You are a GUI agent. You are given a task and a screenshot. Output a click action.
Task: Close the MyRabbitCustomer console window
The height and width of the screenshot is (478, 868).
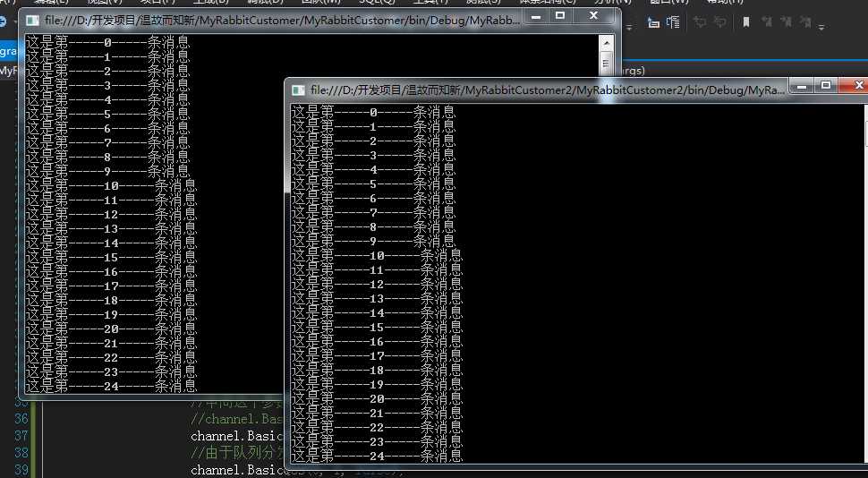coord(594,16)
